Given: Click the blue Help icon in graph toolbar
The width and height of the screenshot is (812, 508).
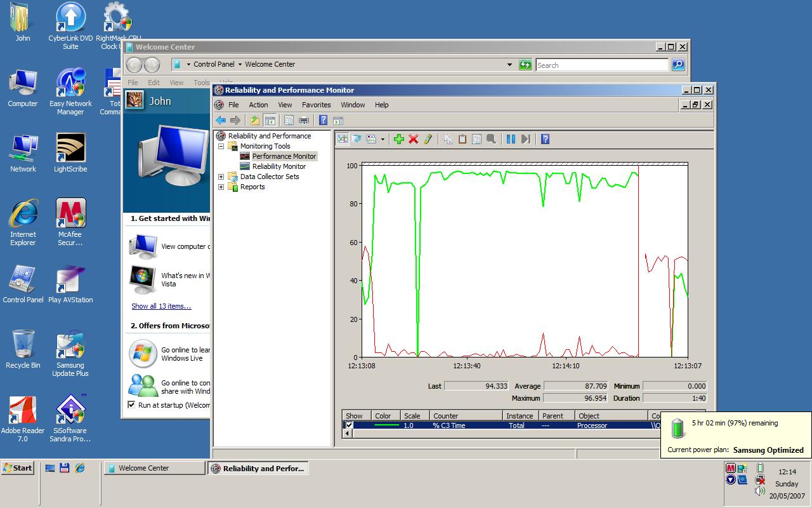Looking at the screenshot, I should (x=545, y=139).
